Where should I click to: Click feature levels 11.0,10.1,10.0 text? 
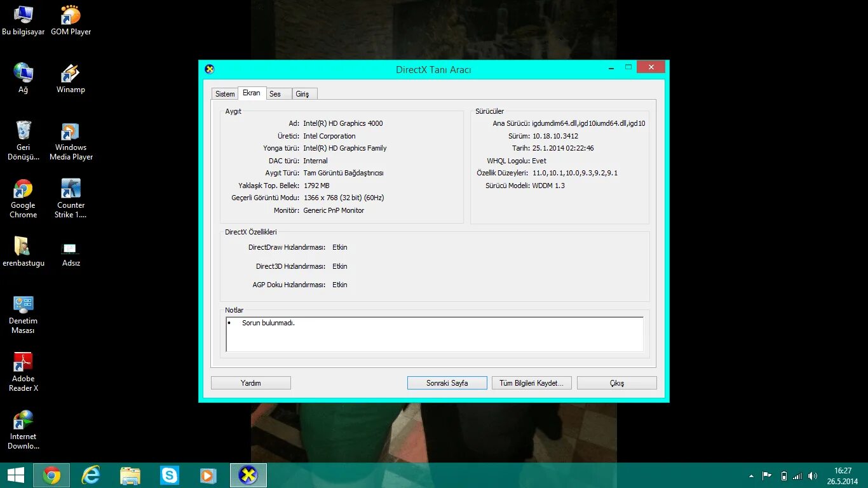point(575,173)
